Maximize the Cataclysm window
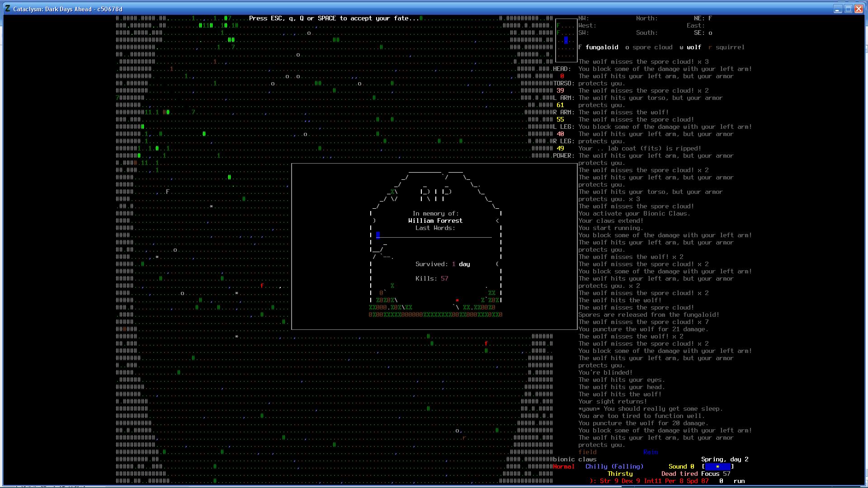This screenshot has height=488, width=868. coord(848,9)
